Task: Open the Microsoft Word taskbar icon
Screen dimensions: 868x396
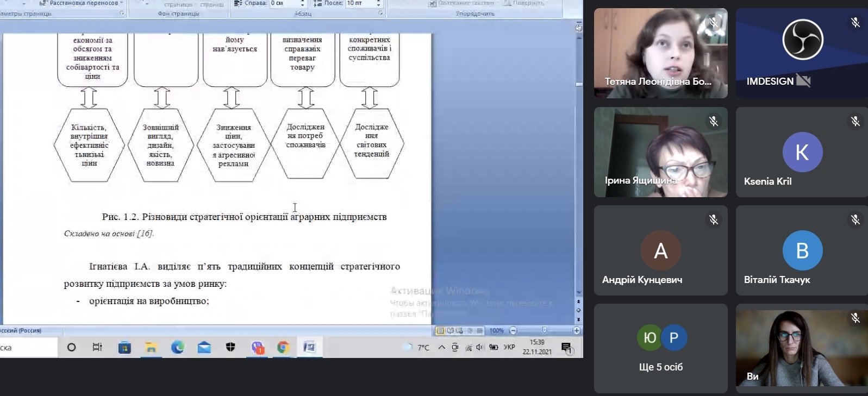Action: pos(309,347)
